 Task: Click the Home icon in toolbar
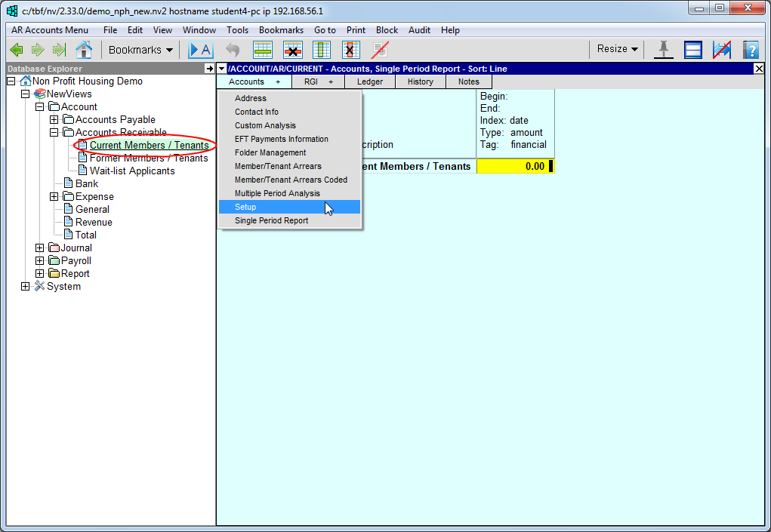click(83, 50)
